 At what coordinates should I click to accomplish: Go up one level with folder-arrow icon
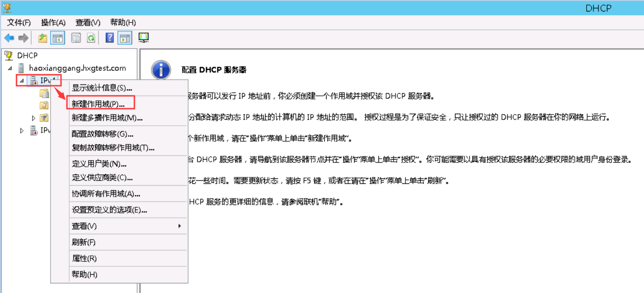coord(43,38)
